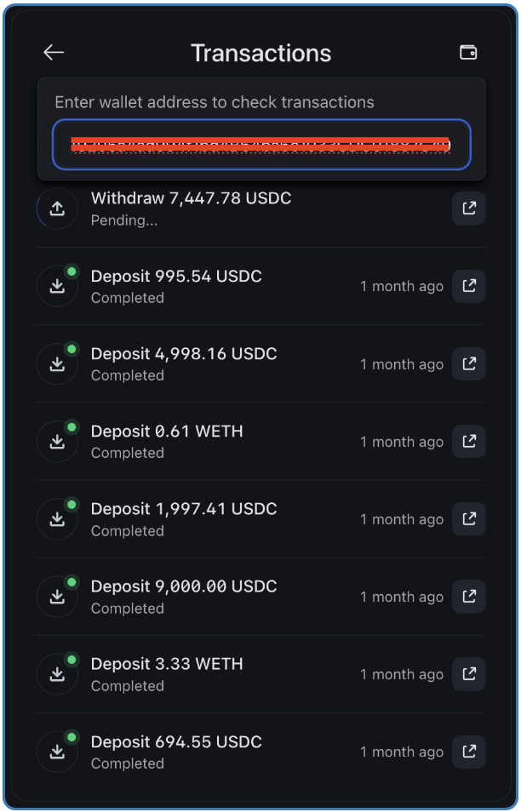Viewport: 521px width, 812px height.
Task: Open external link for Deposit 694.55 USDC
Action: 469,752
